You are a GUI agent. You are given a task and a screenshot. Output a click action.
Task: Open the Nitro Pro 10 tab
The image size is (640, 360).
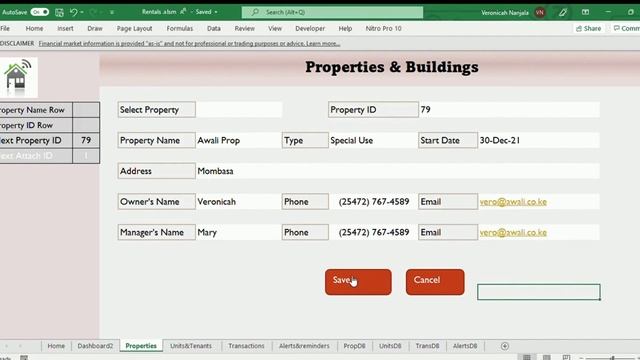383,29
